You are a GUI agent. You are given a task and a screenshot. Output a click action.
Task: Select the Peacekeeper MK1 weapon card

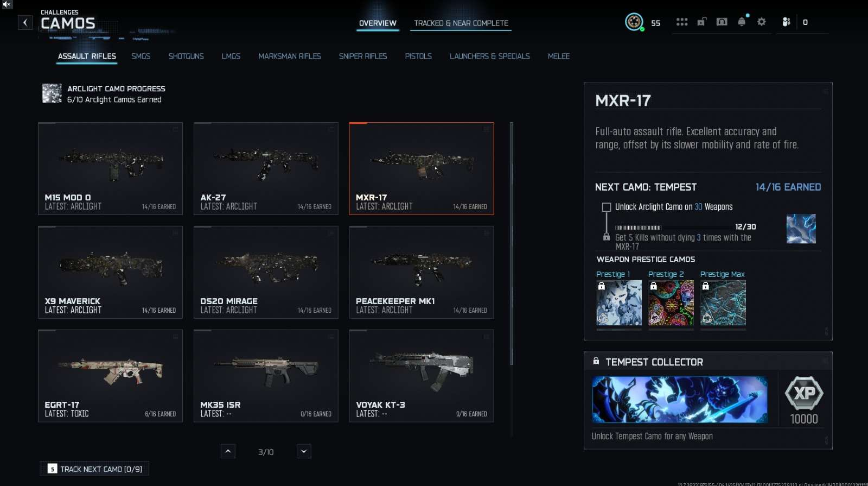pyautogui.click(x=422, y=272)
